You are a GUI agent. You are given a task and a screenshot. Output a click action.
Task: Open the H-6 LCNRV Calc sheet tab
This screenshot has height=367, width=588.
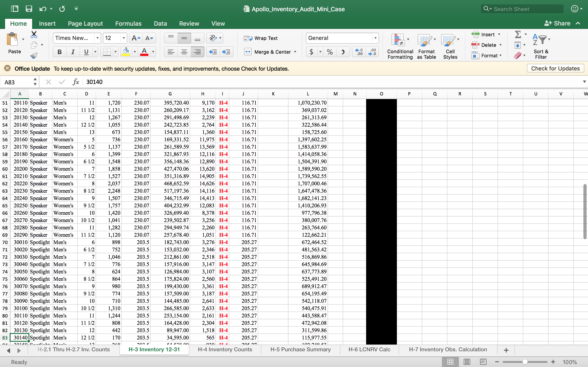tap(369, 349)
